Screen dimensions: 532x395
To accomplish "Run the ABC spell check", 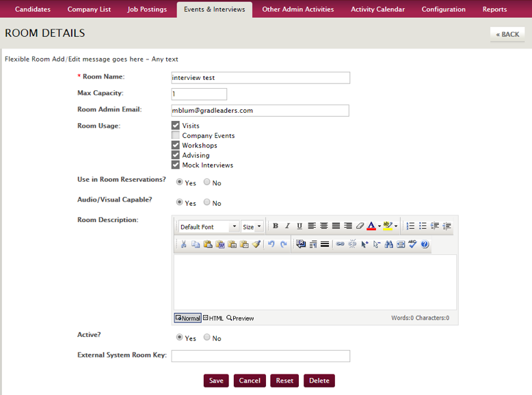I will pyautogui.click(x=412, y=244).
